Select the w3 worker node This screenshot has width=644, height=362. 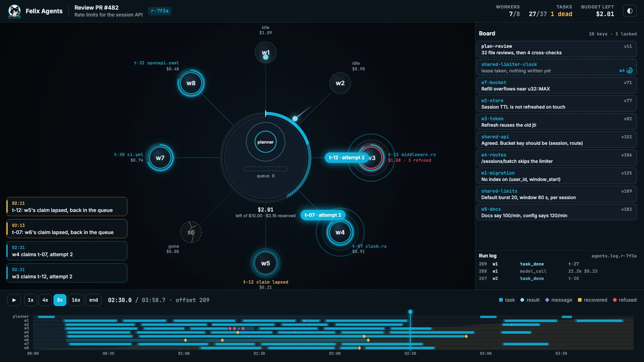point(371,158)
